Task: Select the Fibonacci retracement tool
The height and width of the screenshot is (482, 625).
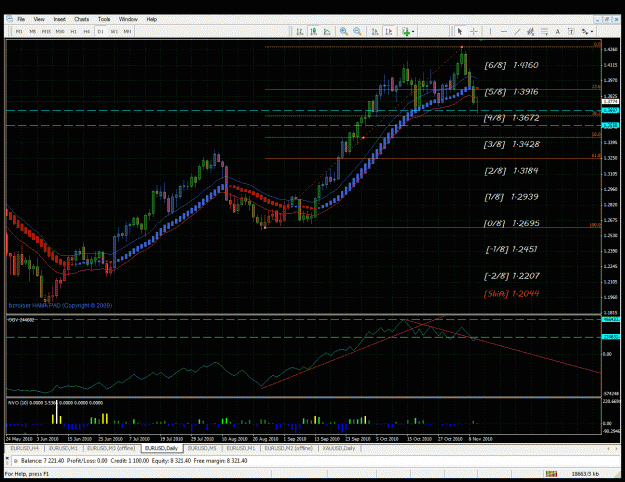Action: tap(544, 31)
